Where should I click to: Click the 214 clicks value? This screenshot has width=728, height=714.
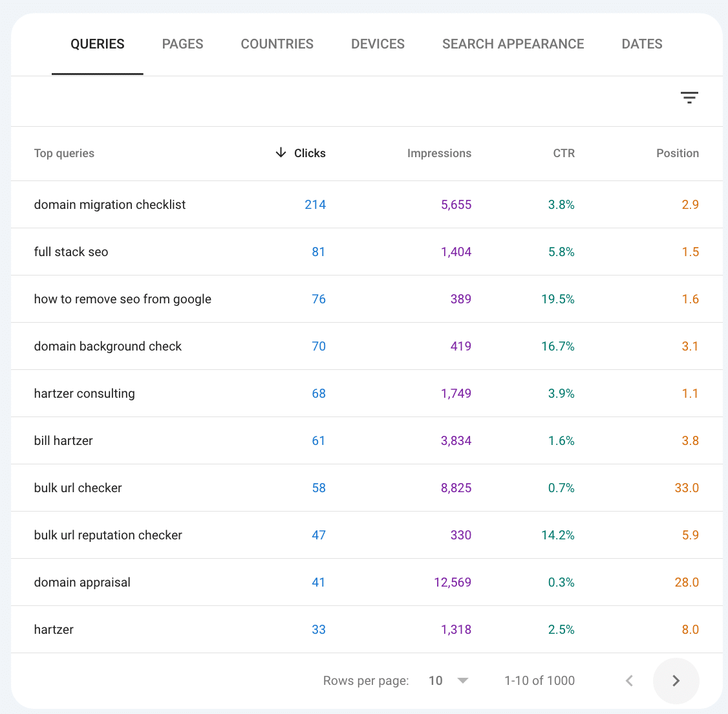[x=316, y=204]
